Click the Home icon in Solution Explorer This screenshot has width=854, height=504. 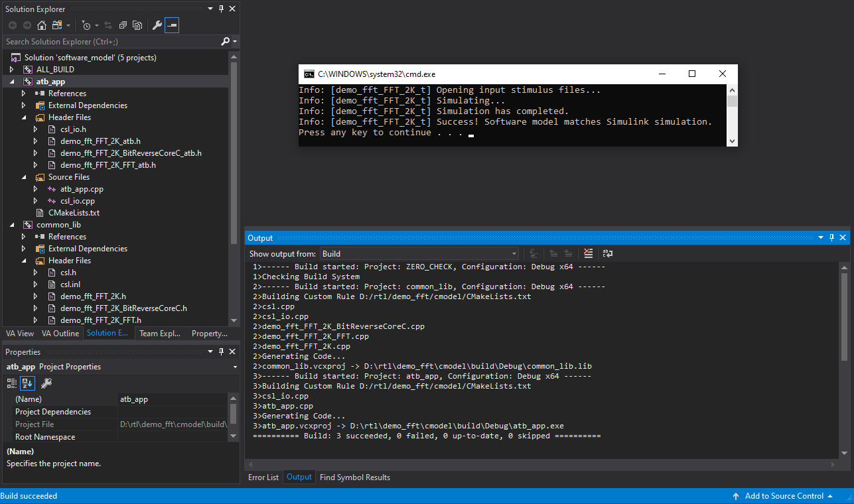coord(41,25)
